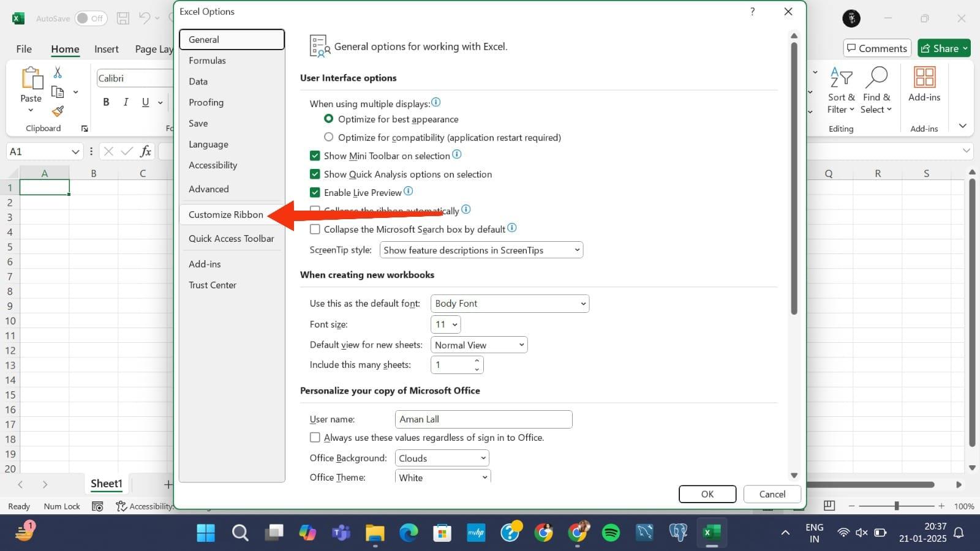Open the Office Background dropdown
The height and width of the screenshot is (551, 980).
(x=442, y=458)
